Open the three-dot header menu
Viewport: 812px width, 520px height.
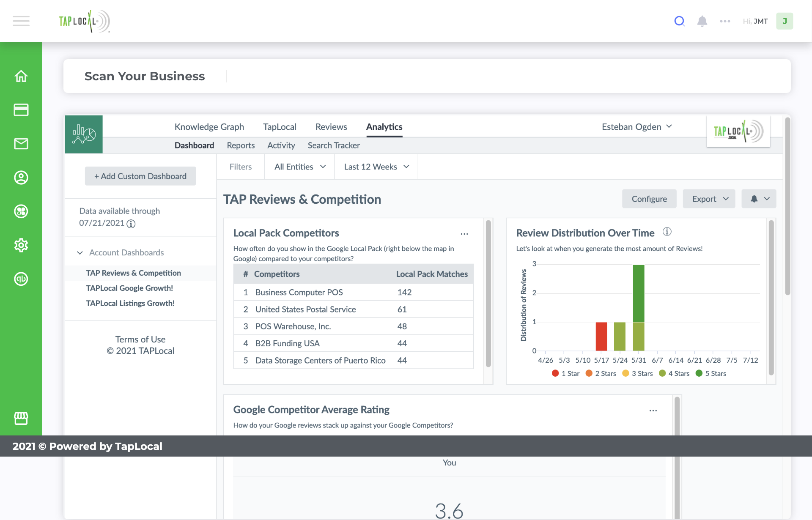coord(725,21)
